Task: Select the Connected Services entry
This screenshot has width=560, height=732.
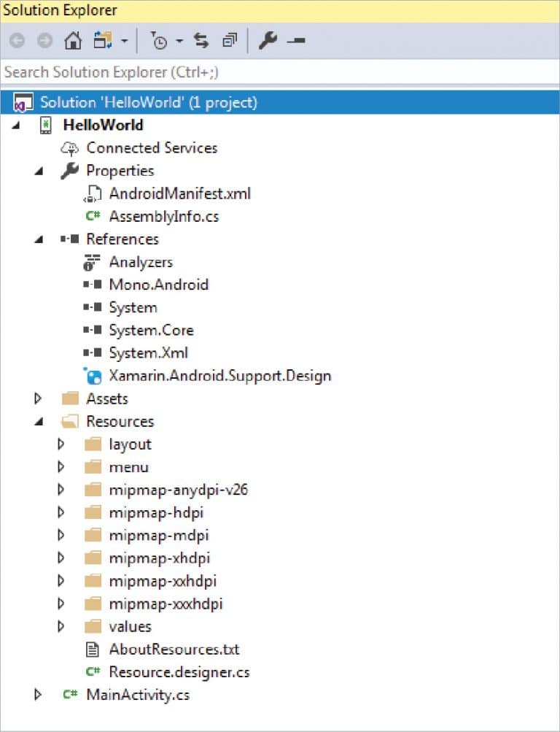Action: pos(152,147)
